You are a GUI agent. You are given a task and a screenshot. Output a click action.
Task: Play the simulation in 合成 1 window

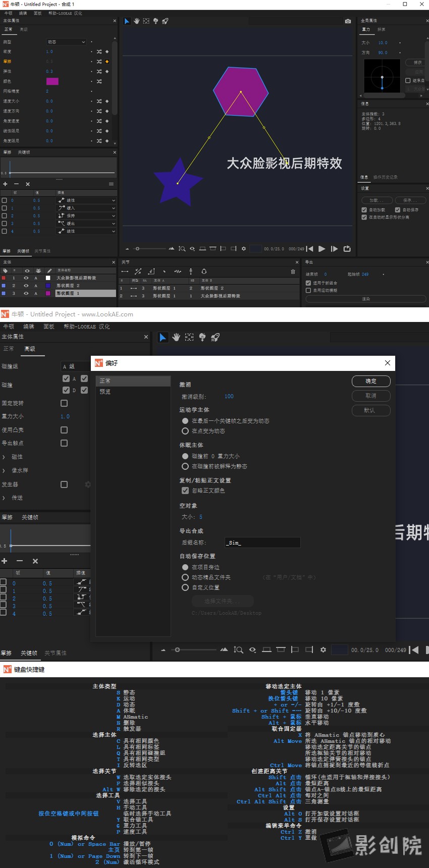tap(322, 249)
